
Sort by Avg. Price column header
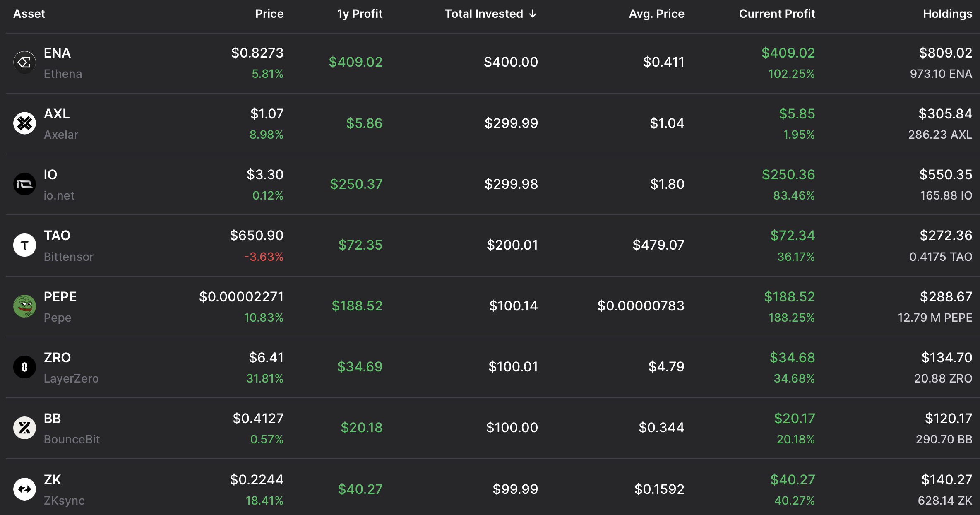pyautogui.click(x=656, y=14)
